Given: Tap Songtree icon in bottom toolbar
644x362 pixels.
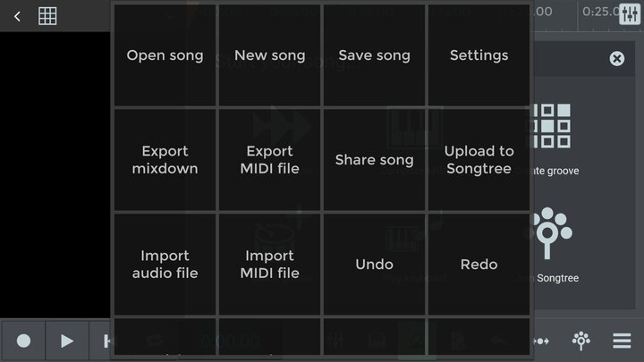Looking at the screenshot, I should pyautogui.click(x=580, y=341).
